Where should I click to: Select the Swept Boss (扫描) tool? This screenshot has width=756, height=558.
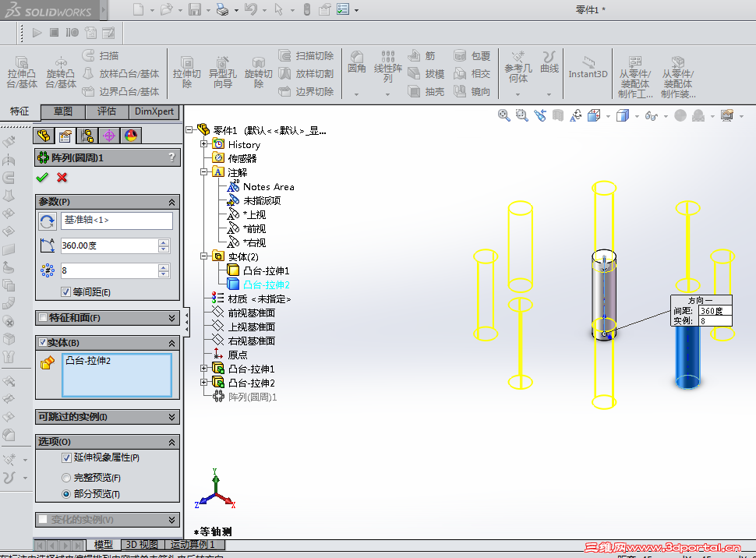point(101,55)
